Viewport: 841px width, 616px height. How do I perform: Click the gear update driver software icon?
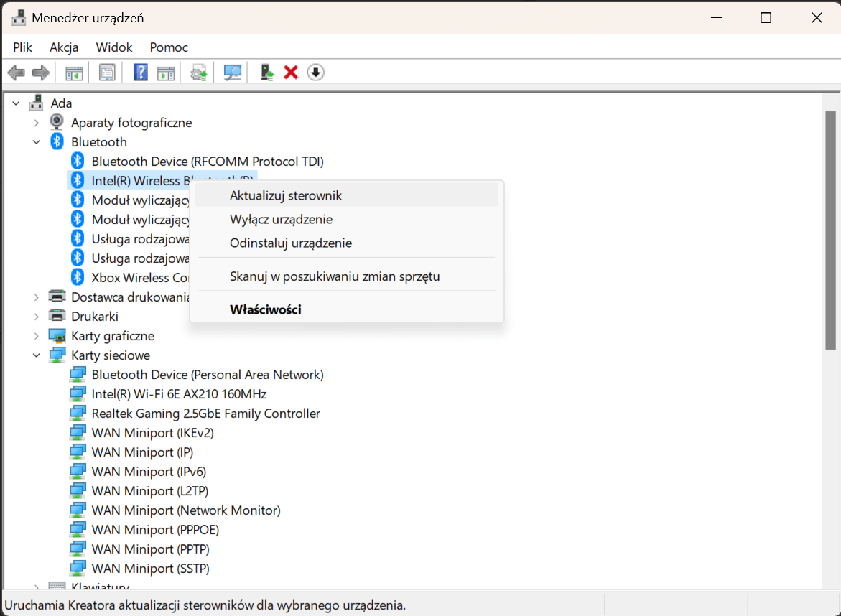tap(199, 73)
